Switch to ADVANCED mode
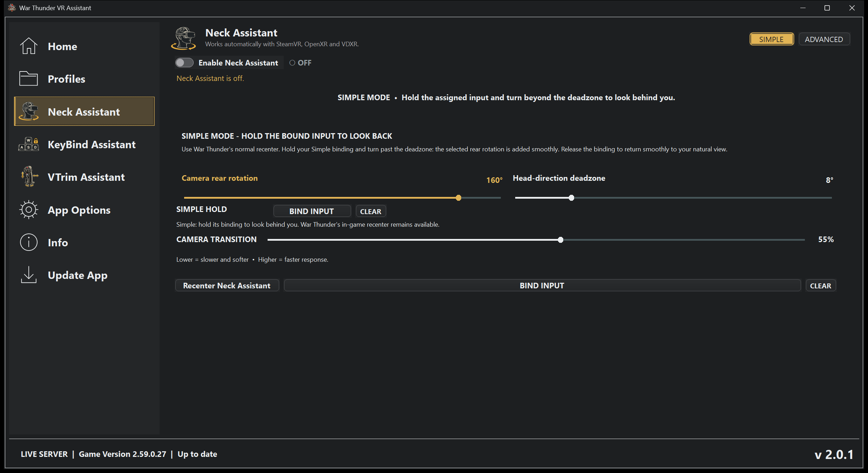Screen dimensions: 868x473 pos(824,39)
